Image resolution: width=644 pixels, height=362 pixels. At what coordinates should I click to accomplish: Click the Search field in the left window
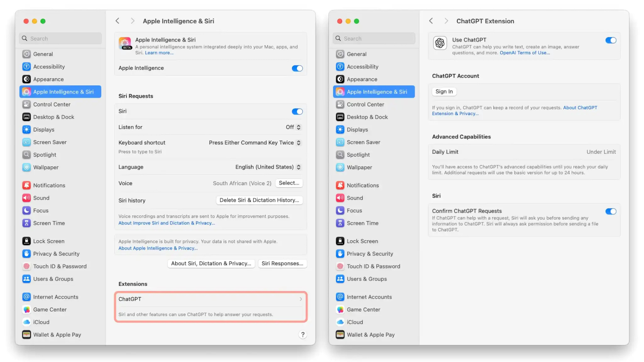(60, 39)
